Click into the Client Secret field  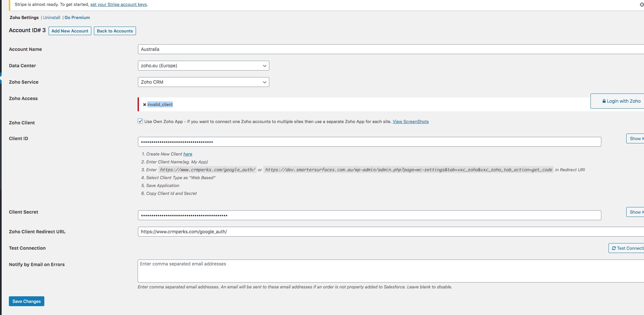[x=369, y=215]
